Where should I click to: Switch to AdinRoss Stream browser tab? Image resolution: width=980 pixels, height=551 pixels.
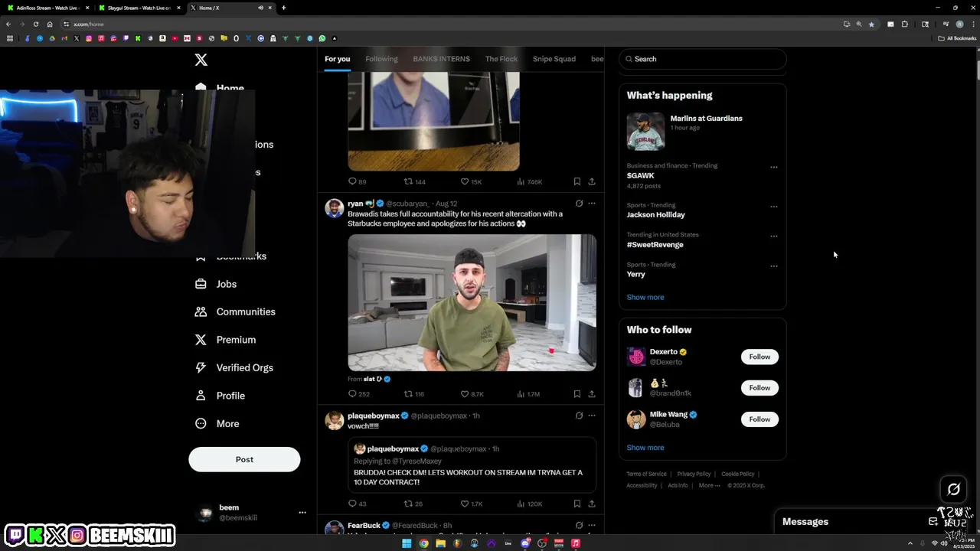tap(47, 8)
